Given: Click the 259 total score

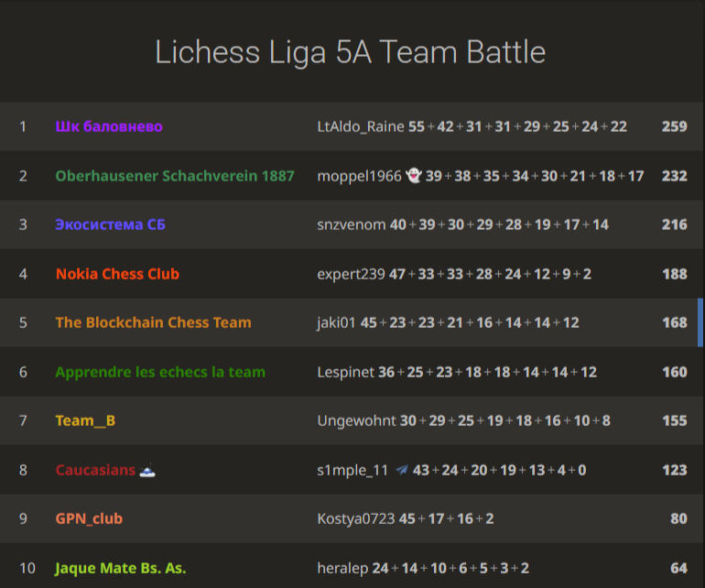Looking at the screenshot, I should (675, 126).
